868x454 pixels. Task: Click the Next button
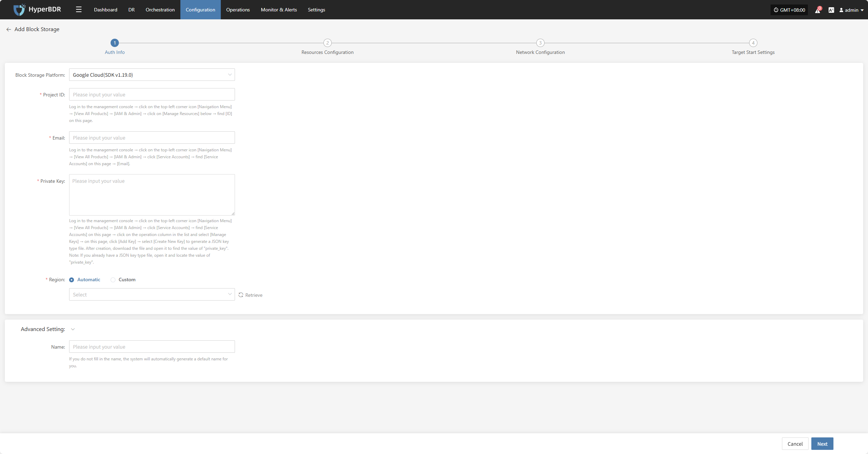pos(822,444)
